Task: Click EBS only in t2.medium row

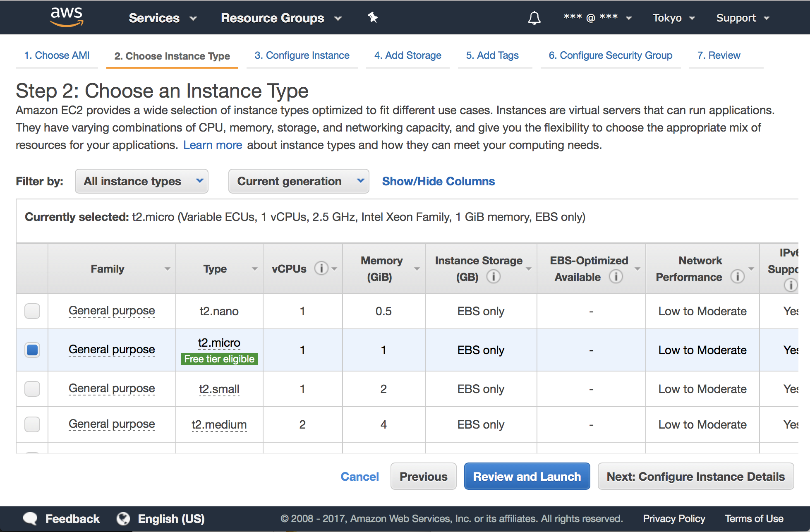Action: click(x=481, y=424)
